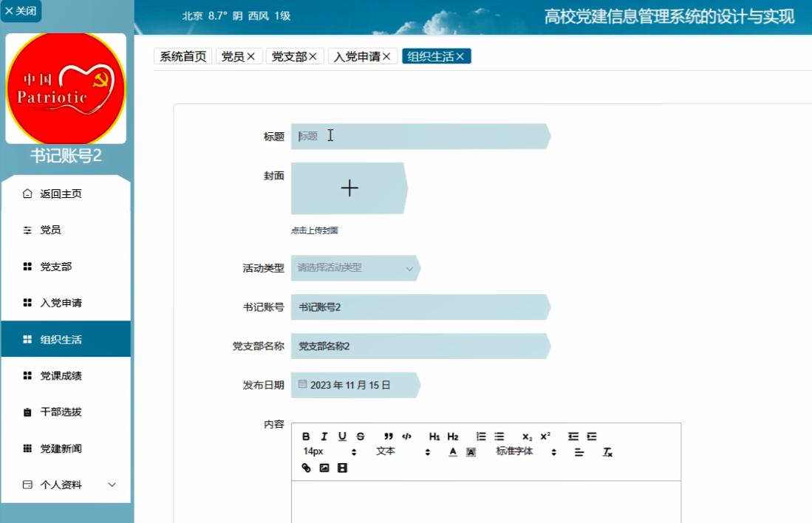Open 党课成绩 sidebar menu item

tap(66, 375)
